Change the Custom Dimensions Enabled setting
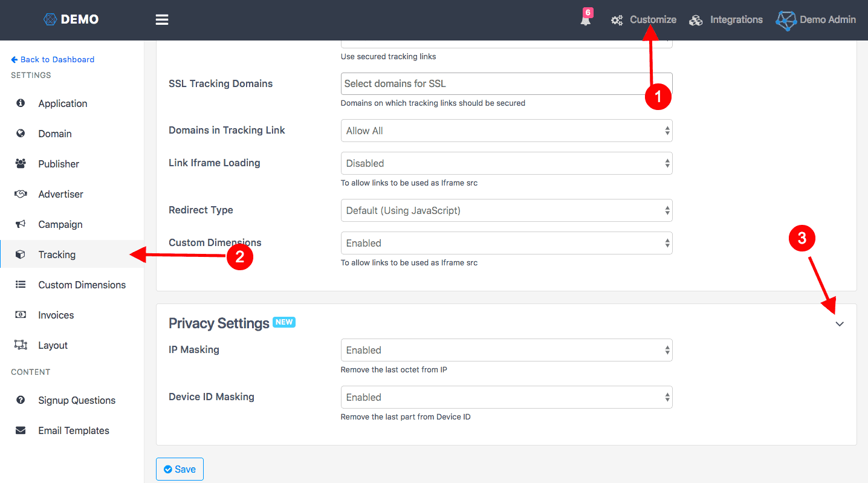Screen dimensions: 868x483 (x=506, y=243)
